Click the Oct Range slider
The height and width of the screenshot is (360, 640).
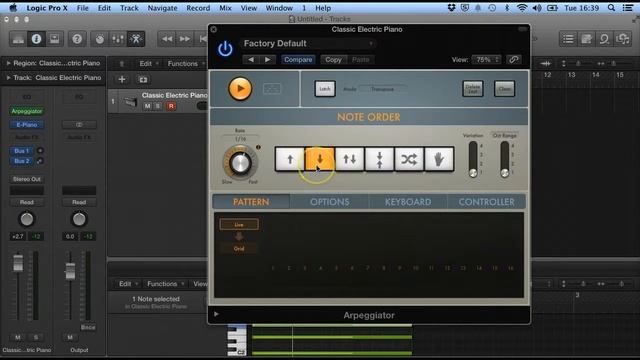[504, 159]
